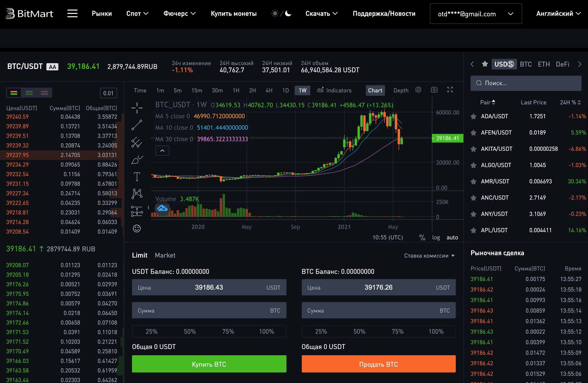Select the prediction and measurement tool

tap(137, 211)
